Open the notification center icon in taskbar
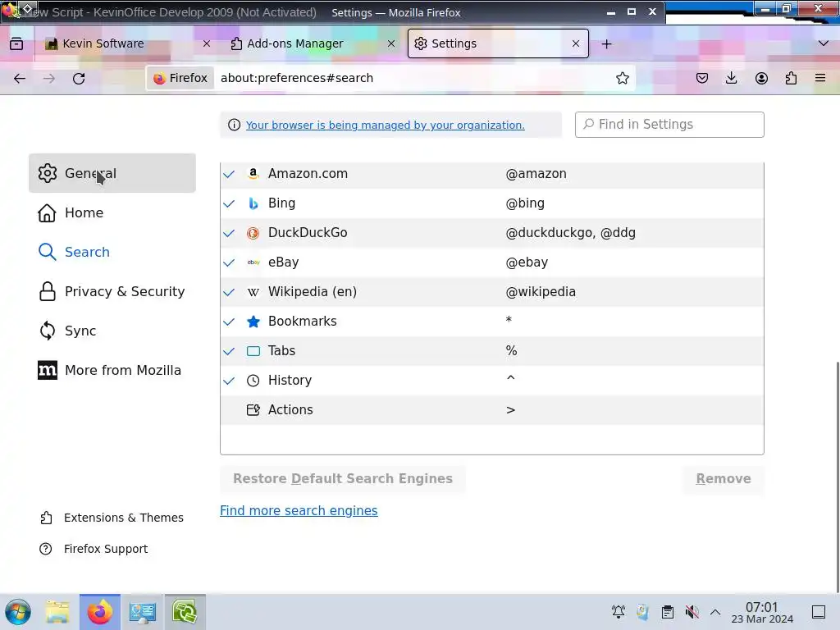 [818, 612]
